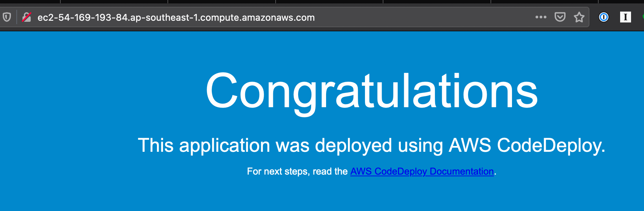644x211 pixels.
Task: Bookmark this page with the star
Action: [x=579, y=17]
